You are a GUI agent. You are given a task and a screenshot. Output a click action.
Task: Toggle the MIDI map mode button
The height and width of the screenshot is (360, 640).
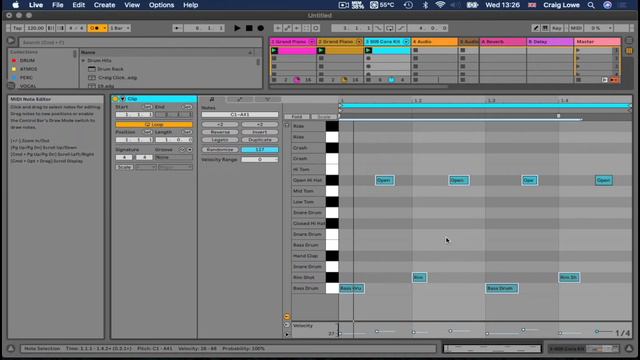click(x=576, y=28)
